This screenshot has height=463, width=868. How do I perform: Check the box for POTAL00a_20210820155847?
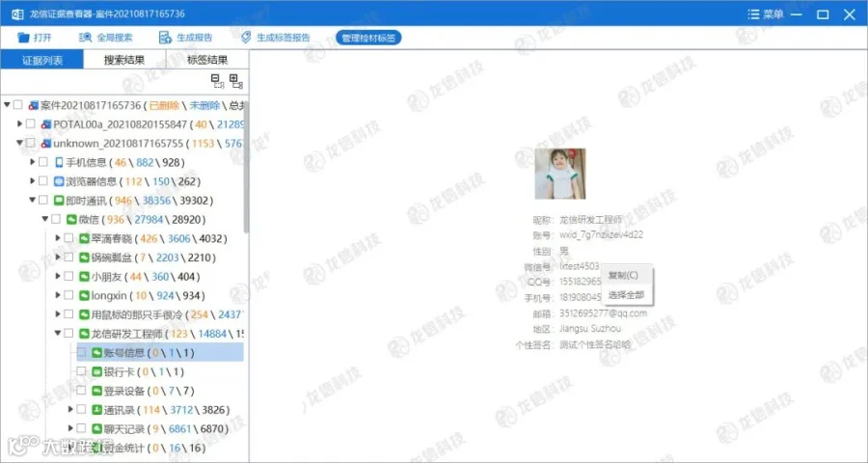click(x=31, y=124)
